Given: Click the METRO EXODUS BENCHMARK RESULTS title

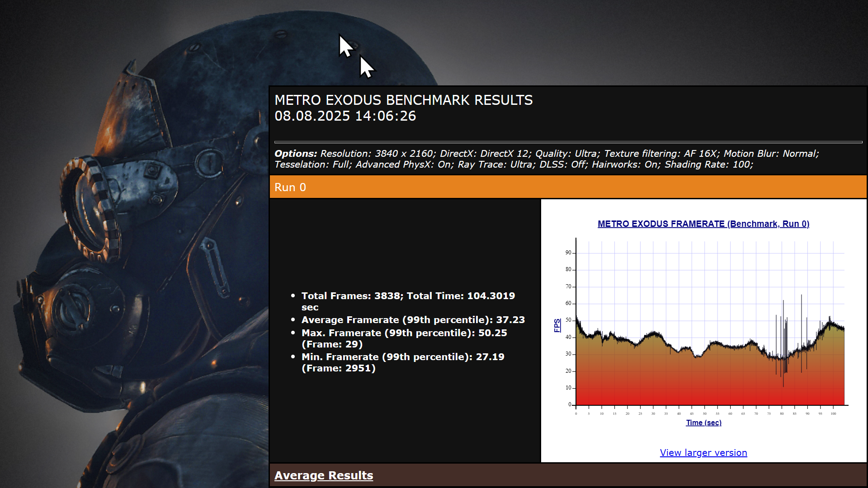Looking at the screenshot, I should 403,100.
